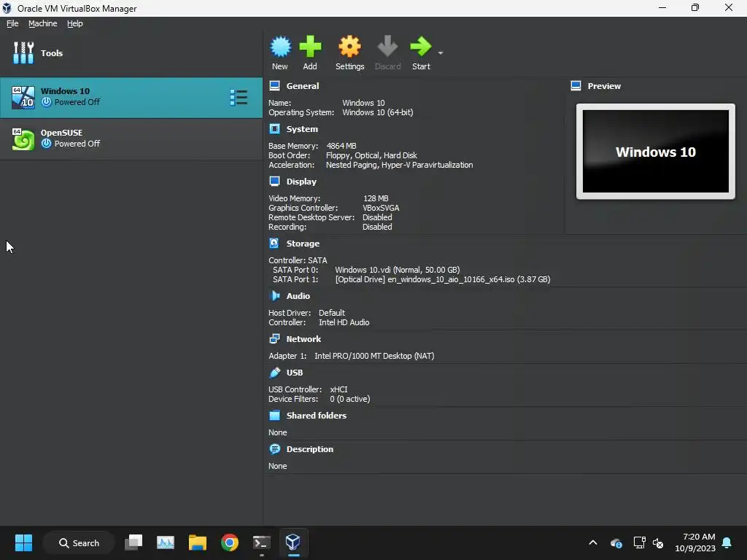This screenshot has width=747, height=560.
Task: Click the Intel HD Audio controller value
Action: [344, 322]
